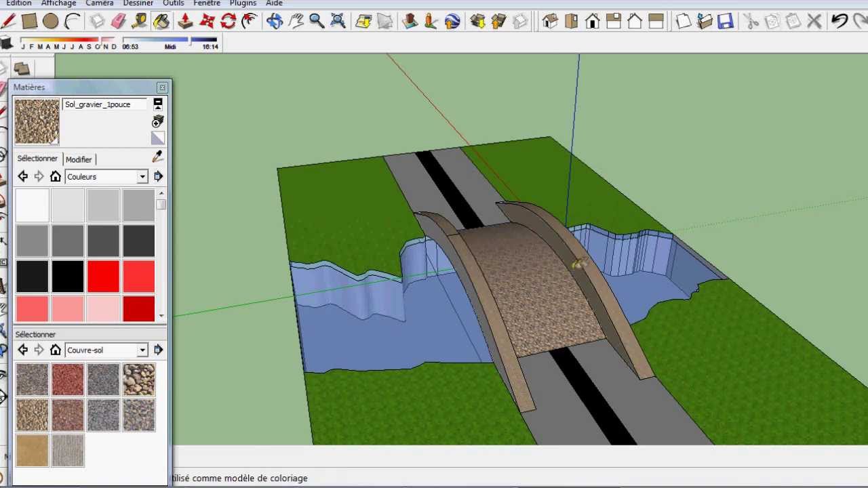This screenshot has width=868, height=488.
Task: Select the Tape Measure tool
Action: (x=140, y=22)
